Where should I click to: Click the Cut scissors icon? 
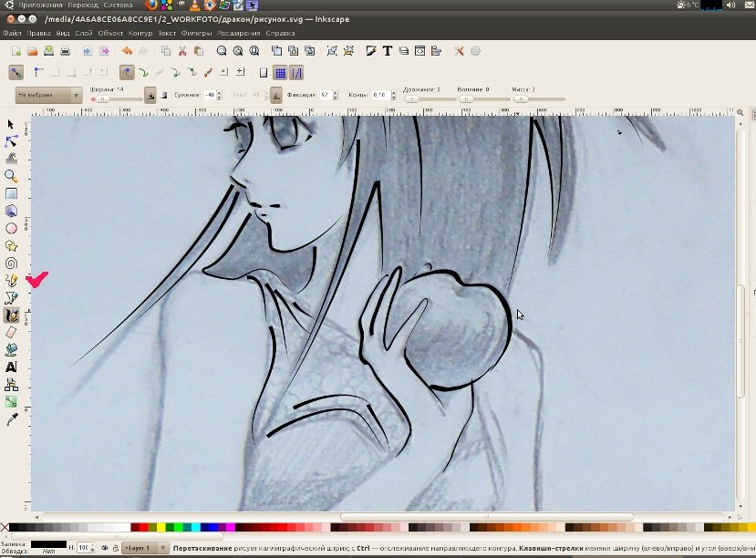(x=182, y=51)
